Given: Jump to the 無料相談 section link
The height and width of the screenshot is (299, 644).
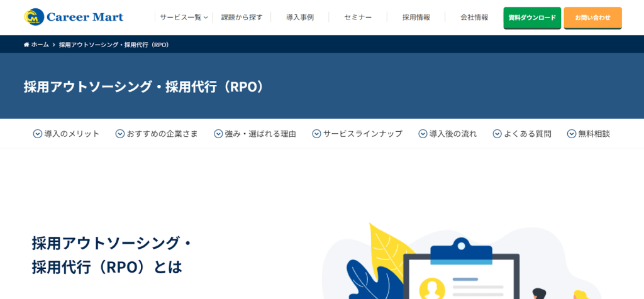Looking at the screenshot, I should 594,134.
